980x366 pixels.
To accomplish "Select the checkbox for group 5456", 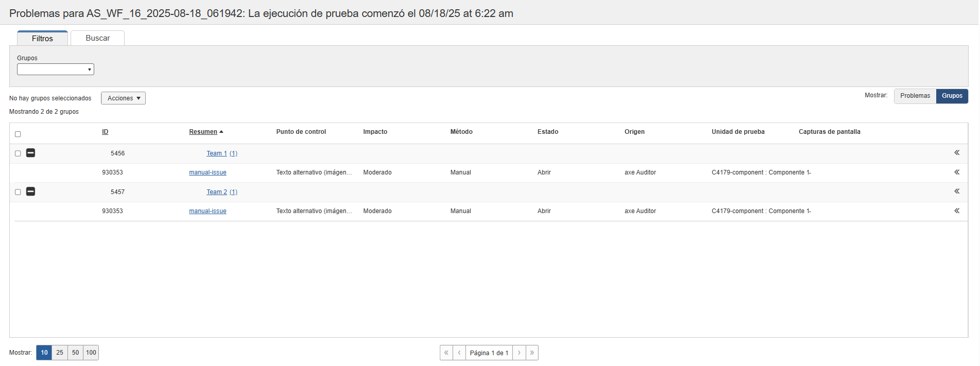I will (18, 153).
